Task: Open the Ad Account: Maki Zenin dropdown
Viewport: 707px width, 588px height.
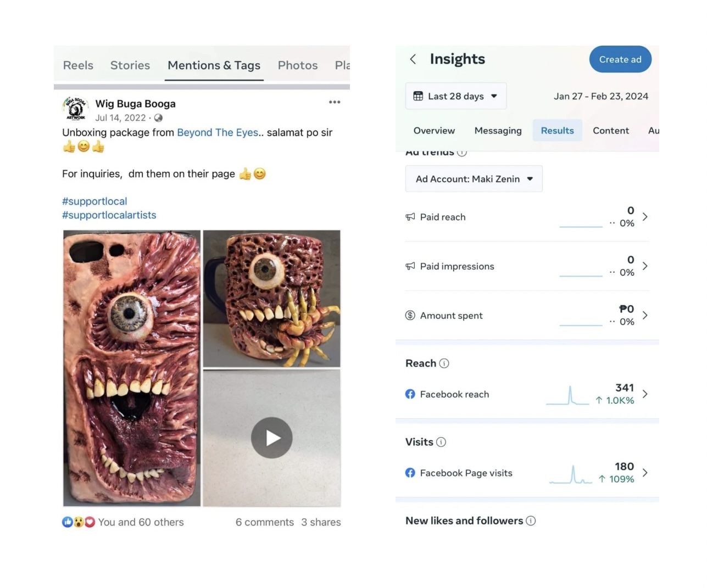Action: (x=474, y=179)
